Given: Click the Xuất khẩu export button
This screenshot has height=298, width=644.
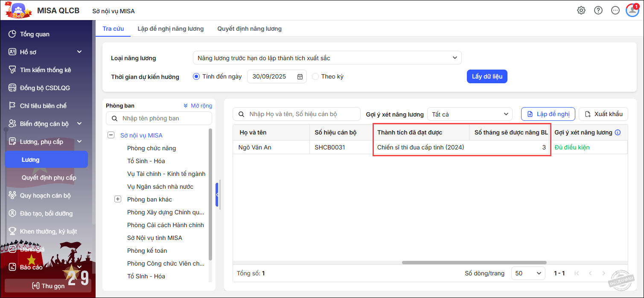Looking at the screenshot, I should click(603, 114).
